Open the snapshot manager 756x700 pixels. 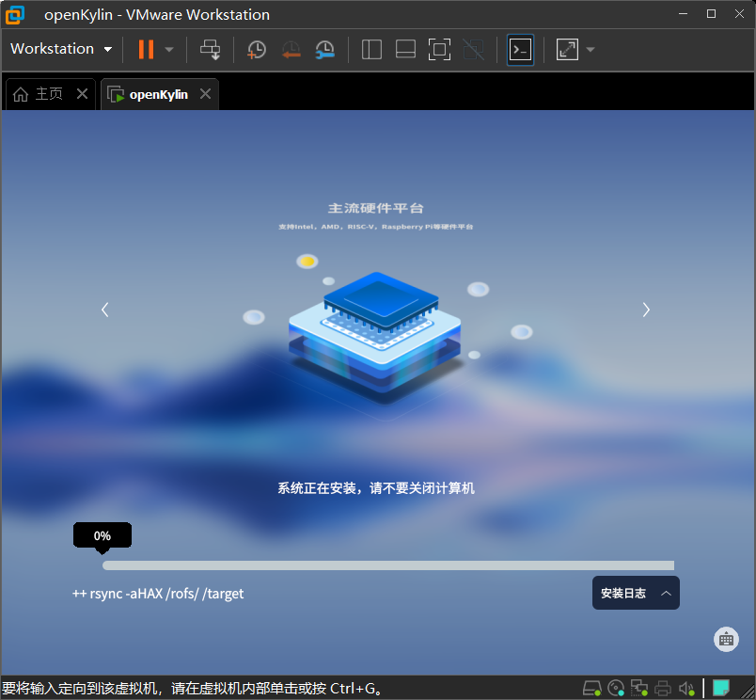click(x=325, y=49)
